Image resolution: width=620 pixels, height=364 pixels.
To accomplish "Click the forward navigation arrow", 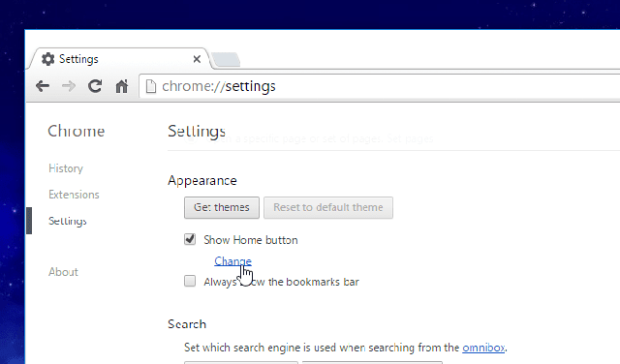I will pyautogui.click(x=69, y=86).
